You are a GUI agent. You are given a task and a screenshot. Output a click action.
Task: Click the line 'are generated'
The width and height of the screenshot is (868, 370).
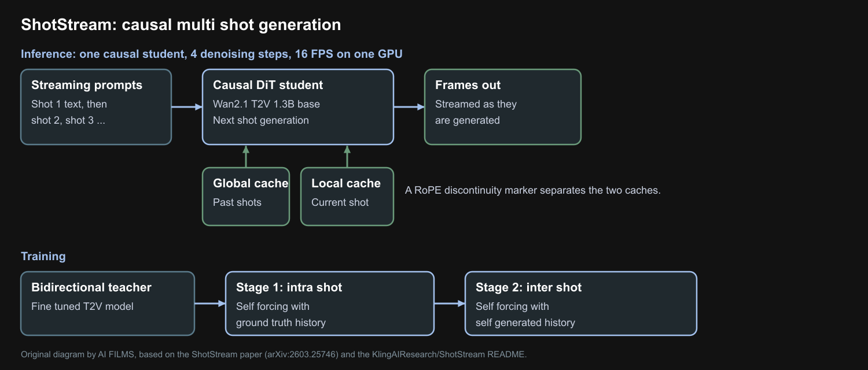tap(467, 120)
